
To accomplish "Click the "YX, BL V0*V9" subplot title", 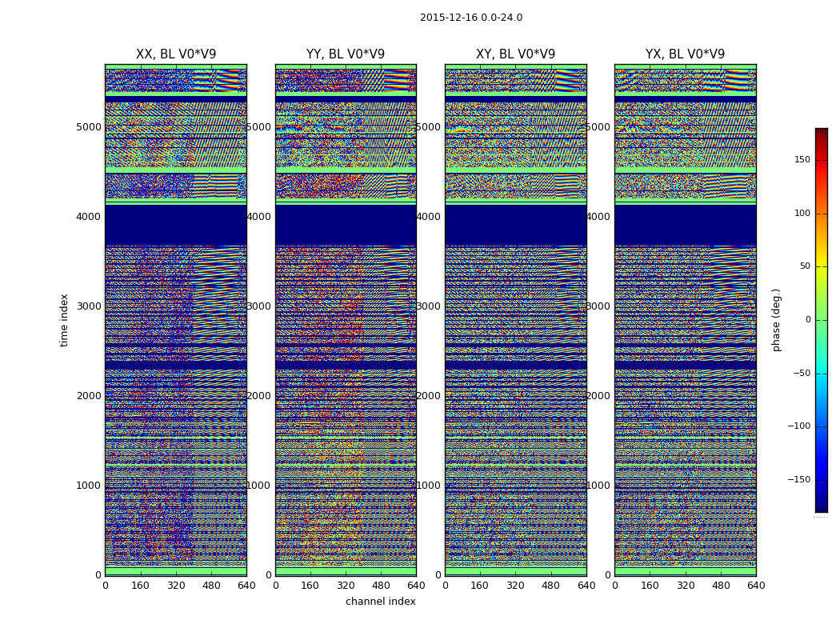I will 685,54.
